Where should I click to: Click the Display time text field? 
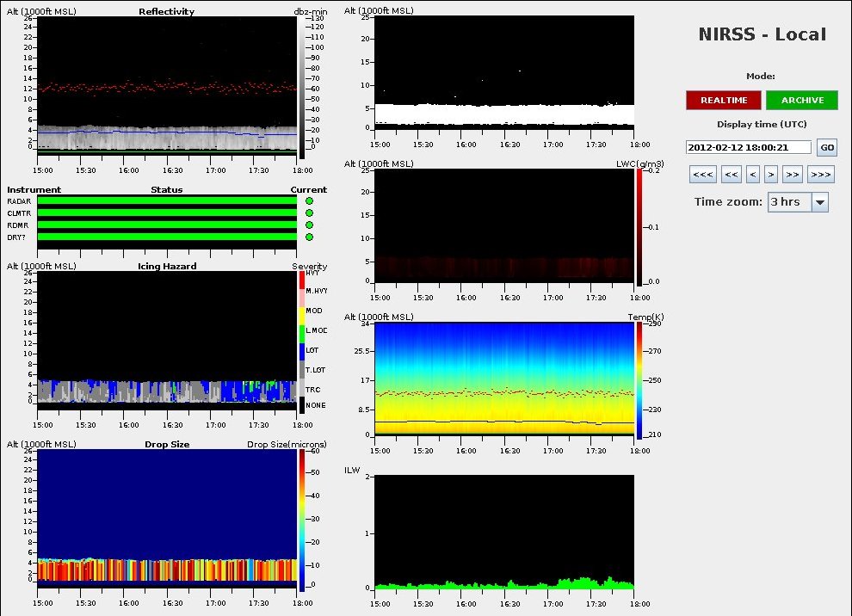pyautogui.click(x=749, y=147)
